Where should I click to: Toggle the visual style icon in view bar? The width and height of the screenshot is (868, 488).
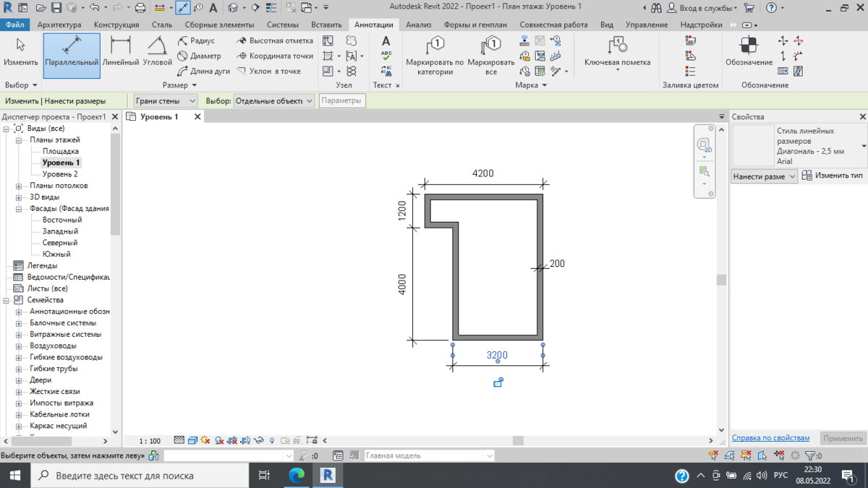(x=192, y=440)
